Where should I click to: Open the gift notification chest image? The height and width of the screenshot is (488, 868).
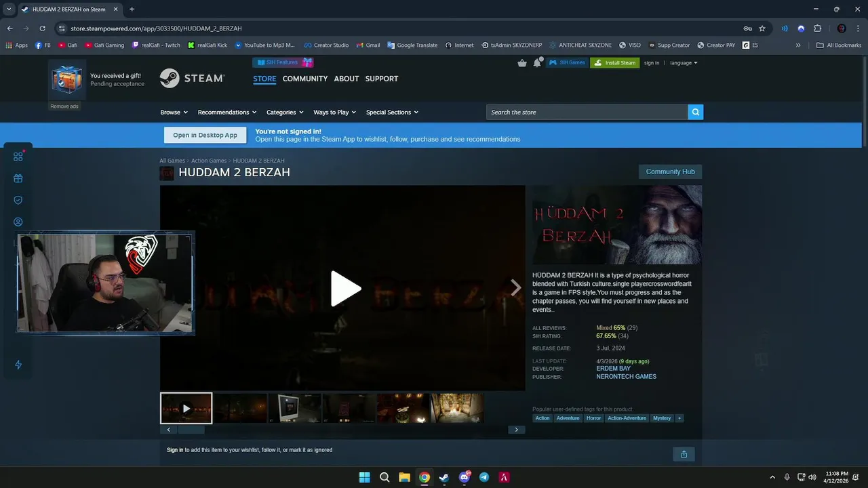(66, 79)
